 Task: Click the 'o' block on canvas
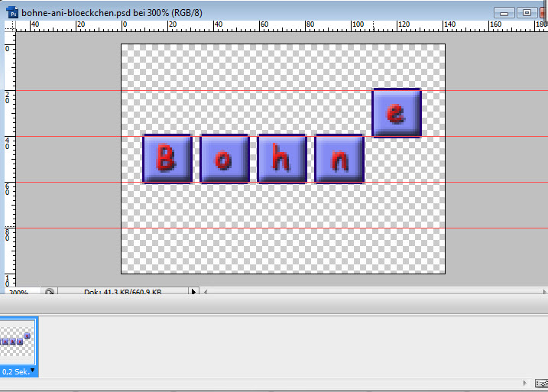(x=224, y=160)
